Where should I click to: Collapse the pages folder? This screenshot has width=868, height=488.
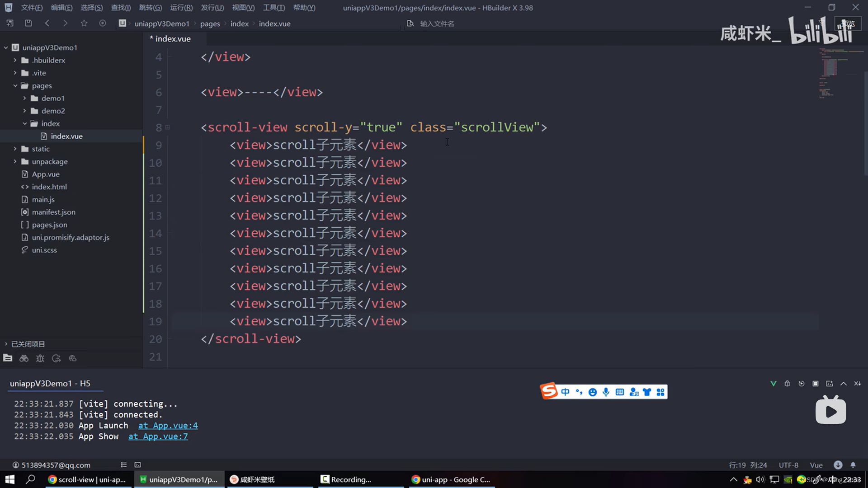[x=15, y=85]
